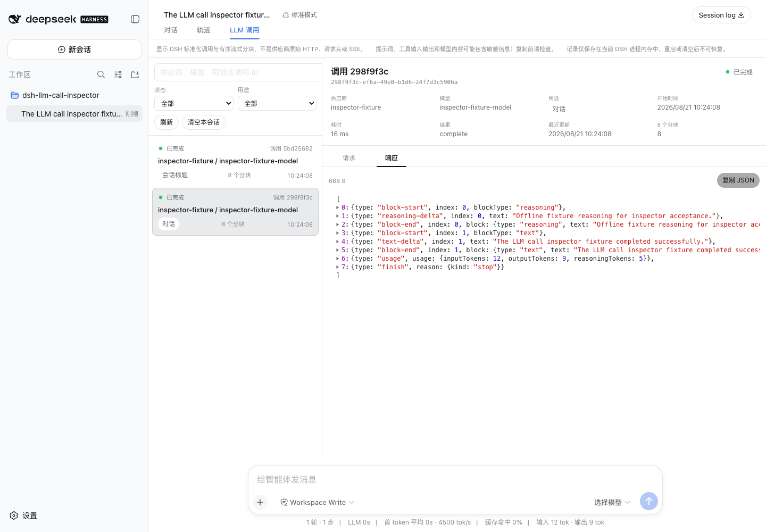Click the plus attachment button
The height and width of the screenshot is (532, 766).
point(260,502)
